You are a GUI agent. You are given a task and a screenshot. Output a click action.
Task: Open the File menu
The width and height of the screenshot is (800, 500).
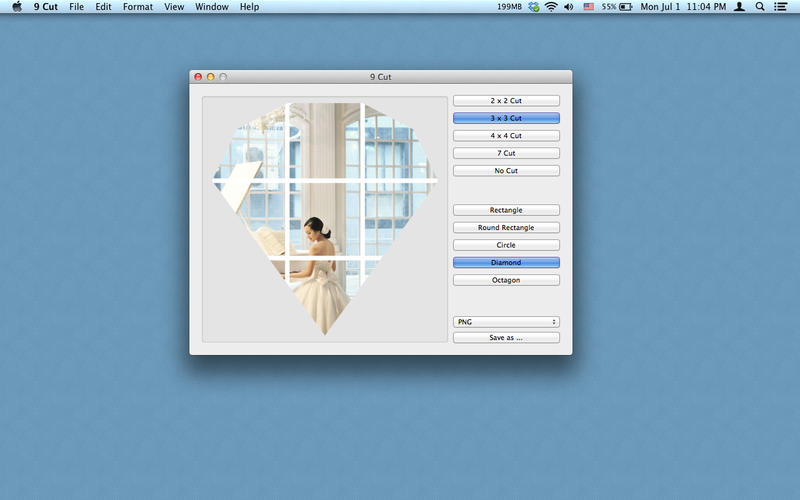pyautogui.click(x=77, y=7)
